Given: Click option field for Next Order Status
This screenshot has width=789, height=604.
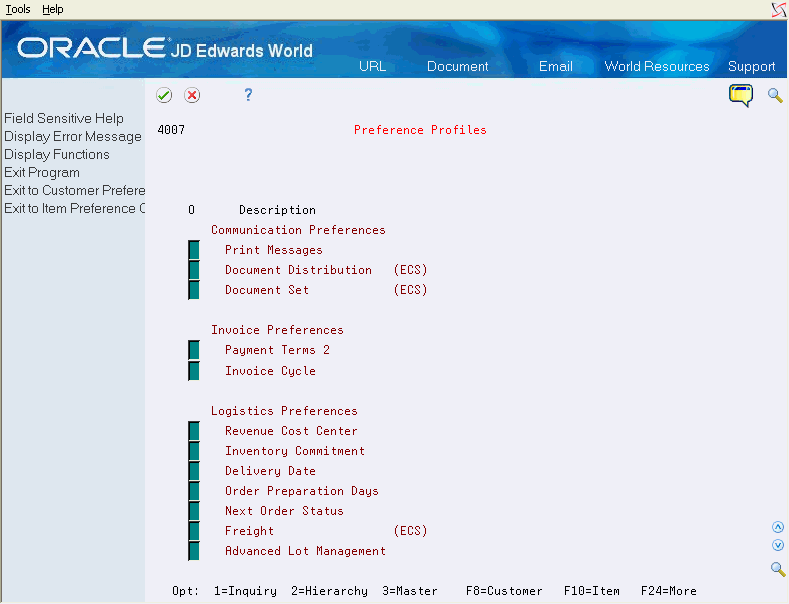Looking at the screenshot, I should click(x=194, y=511).
